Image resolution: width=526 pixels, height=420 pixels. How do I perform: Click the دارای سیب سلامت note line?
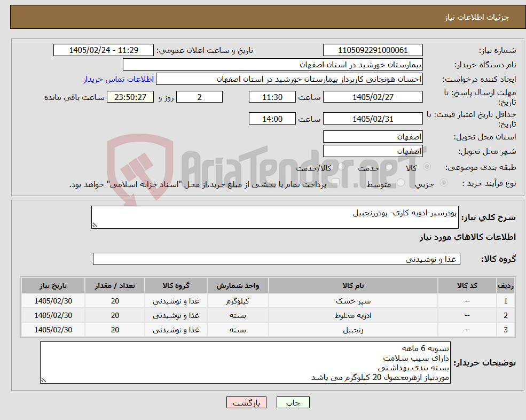coord(416,358)
